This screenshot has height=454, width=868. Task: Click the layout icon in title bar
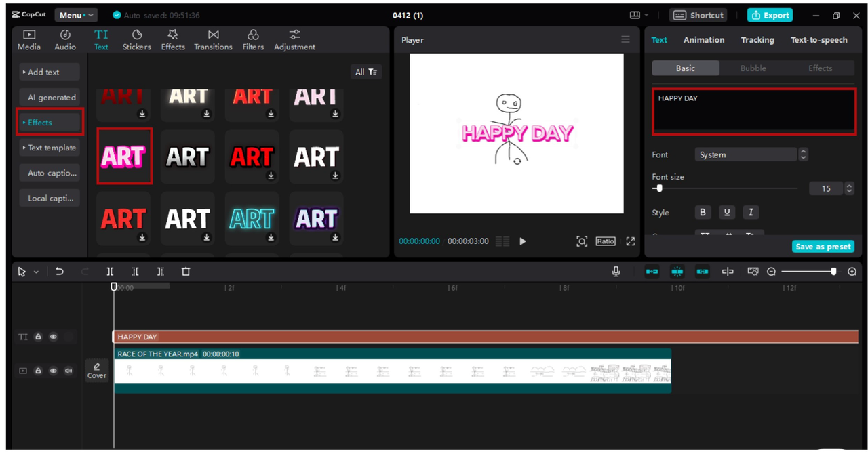click(635, 15)
